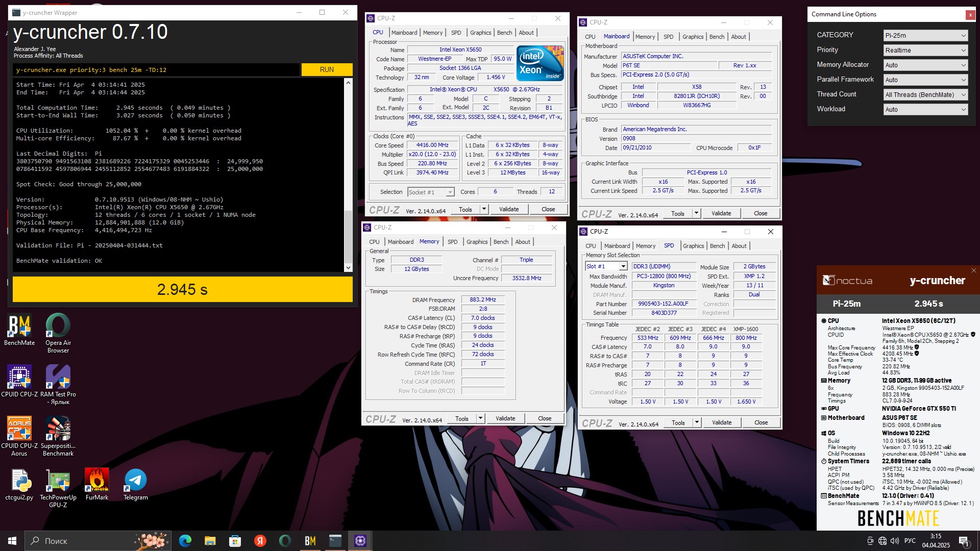Open Superposition Benchmark desktop shortcut
The image size is (980, 551).
pyautogui.click(x=58, y=436)
